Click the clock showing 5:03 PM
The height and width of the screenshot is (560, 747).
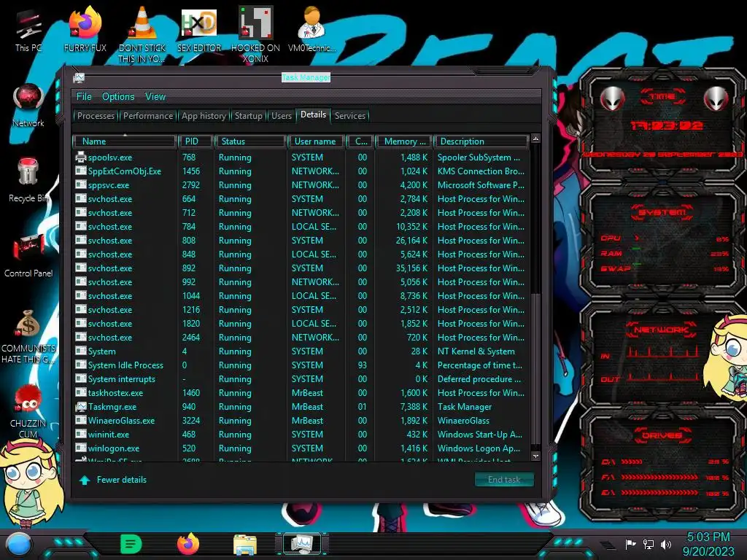tap(708, 537)
